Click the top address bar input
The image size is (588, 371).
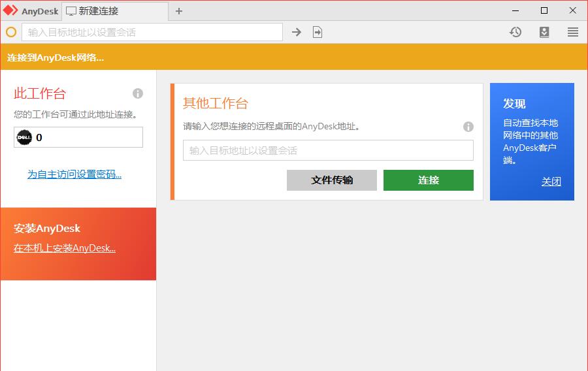[152, 32]
